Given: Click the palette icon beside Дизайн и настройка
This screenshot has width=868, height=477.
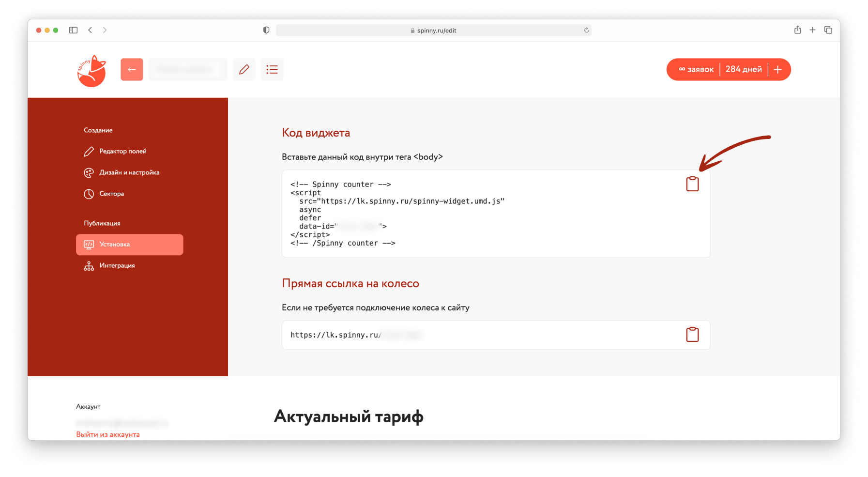Looking at the screenshot, I should pyautogui.click(x=89, y=173).
